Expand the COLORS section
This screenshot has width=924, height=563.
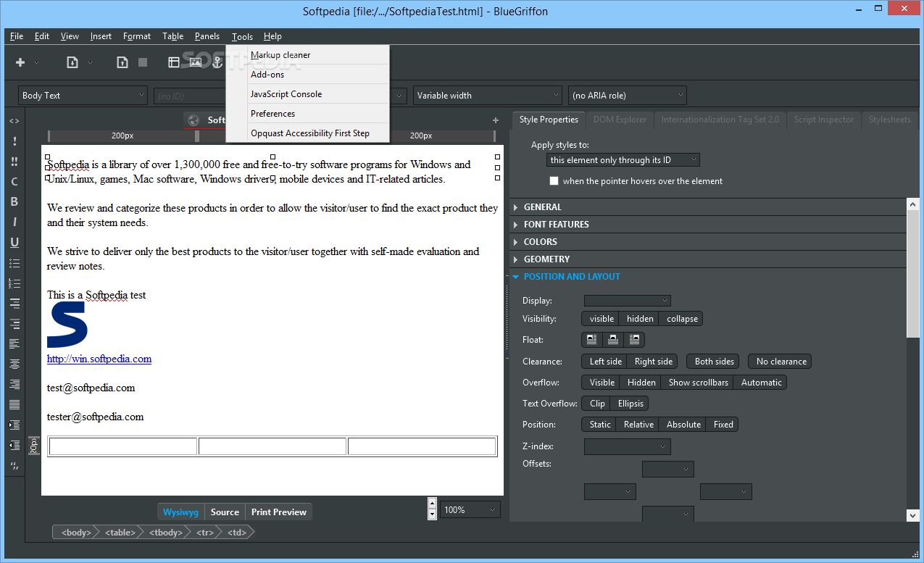pos(708,242)
